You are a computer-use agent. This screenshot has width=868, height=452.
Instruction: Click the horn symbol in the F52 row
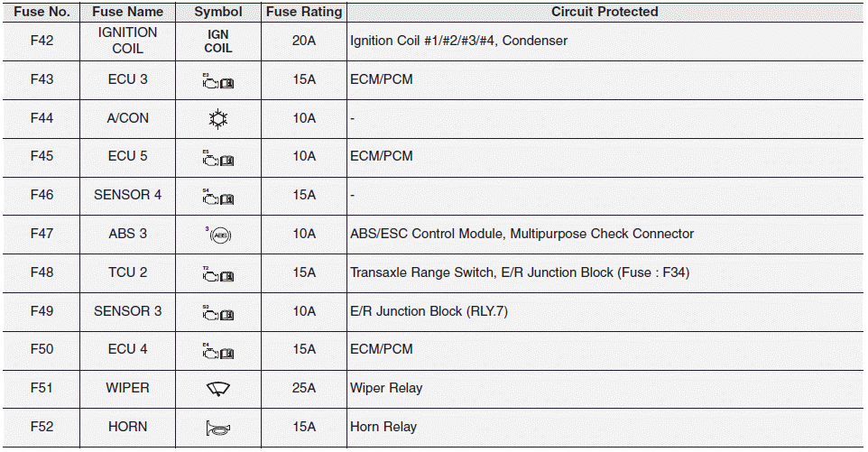pyautogui.click(x=217, y=428)
